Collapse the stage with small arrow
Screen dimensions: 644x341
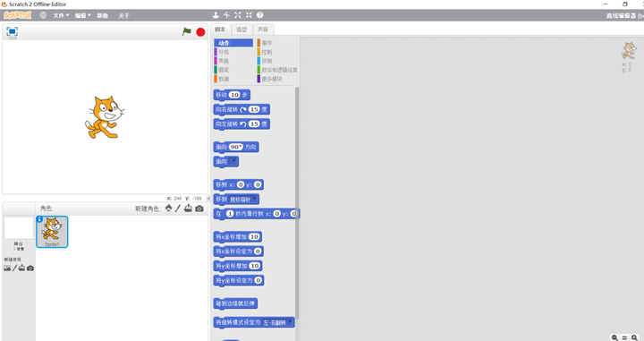tap(208, 199)
